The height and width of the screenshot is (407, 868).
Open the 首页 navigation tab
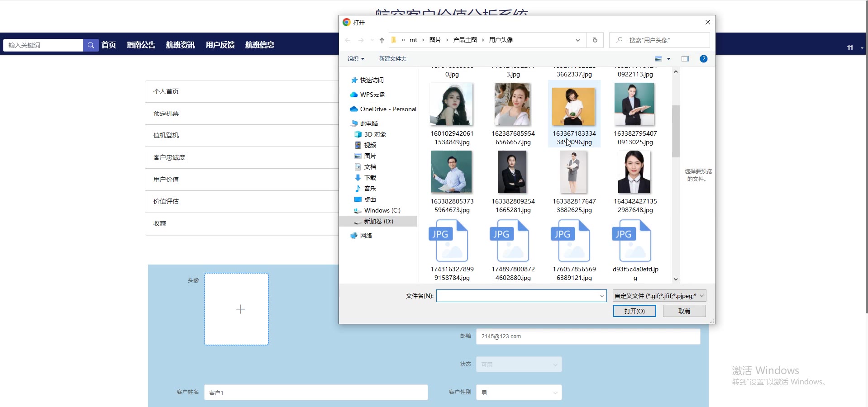point(109,45)
